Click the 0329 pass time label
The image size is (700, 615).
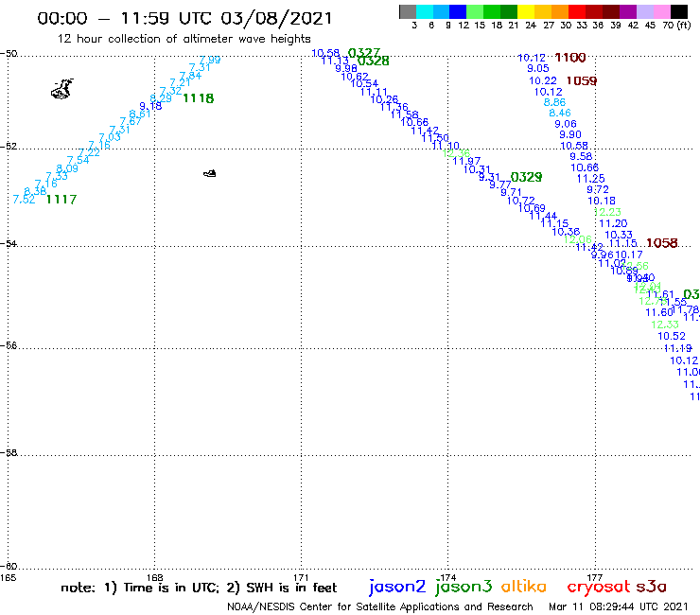point(526,177)
